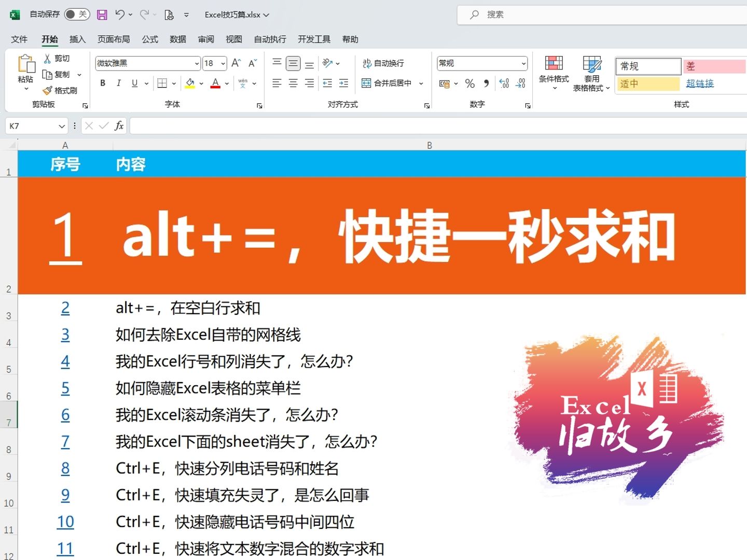The image size is (747, 560).
Task: Click the borders grid icon
Action: coord(162,83)
